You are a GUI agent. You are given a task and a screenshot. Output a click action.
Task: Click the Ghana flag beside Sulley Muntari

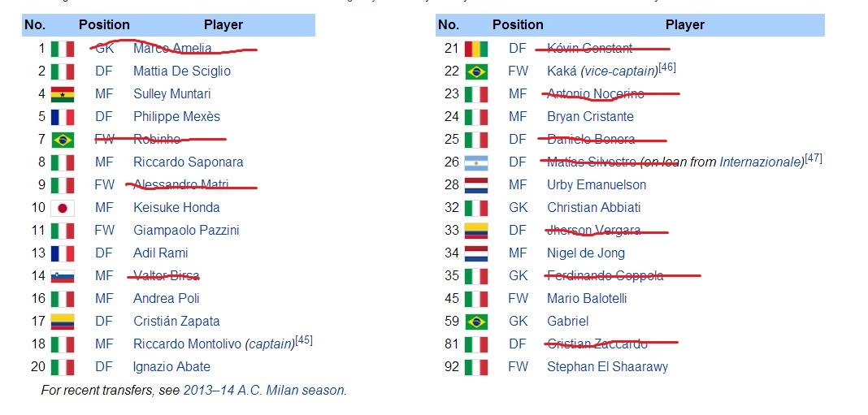click(63, 94)
